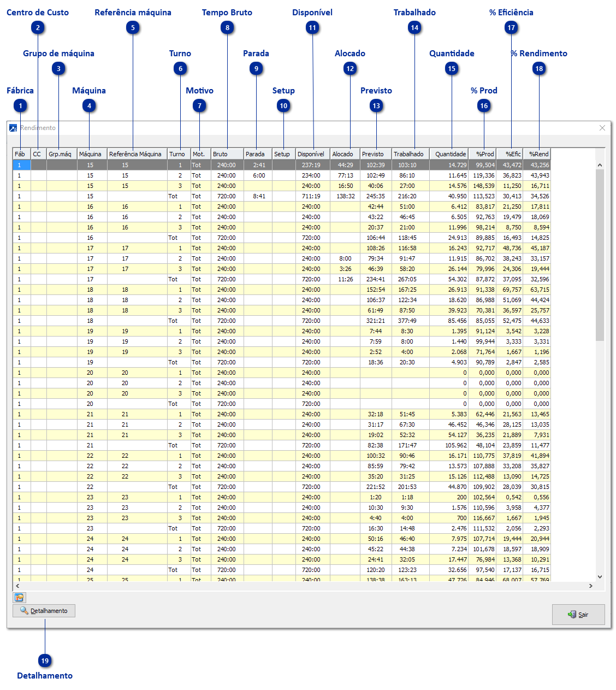Viewport: 616px width, 690px height.
Task: Click the Previsto cell 120:20
Action: pos(376,570)
